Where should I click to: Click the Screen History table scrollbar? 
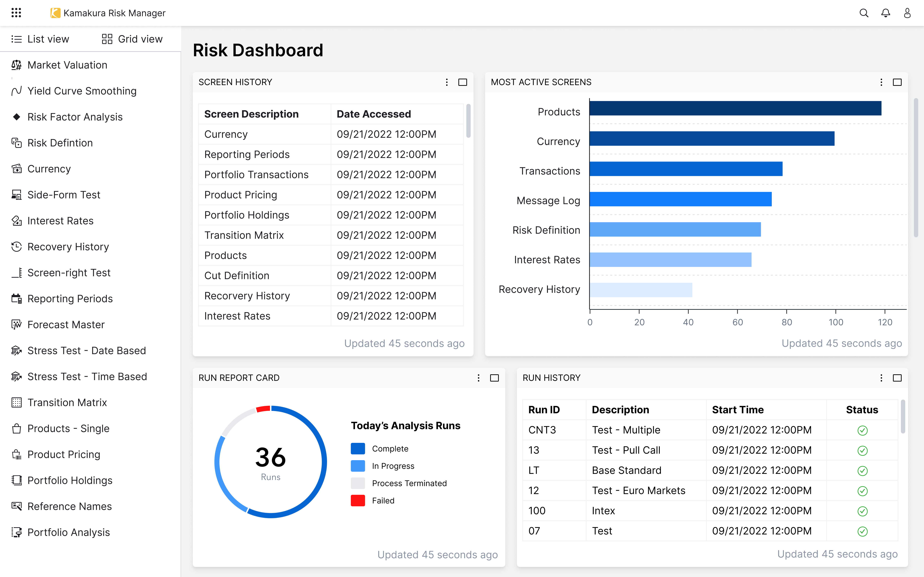click(x=468, y=121)
